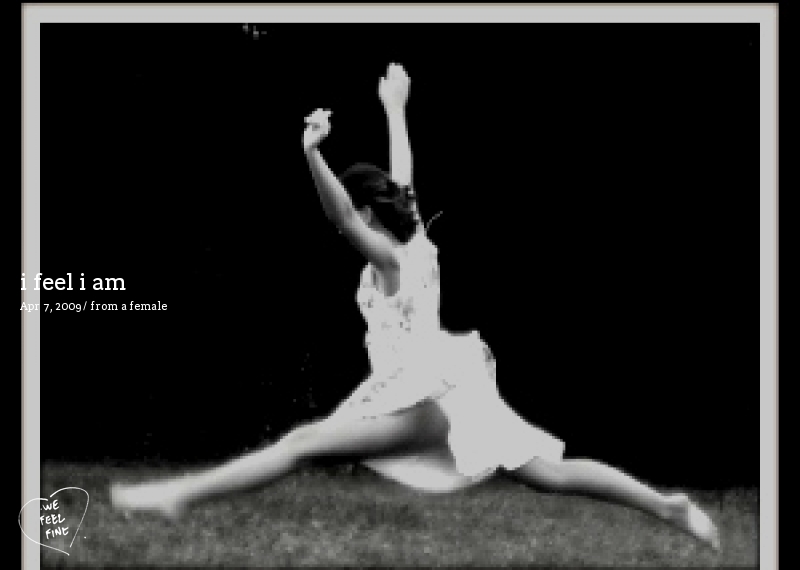800x570 pixels.
Task: Click the "i feel i am" title
Action: [x=73, y=283]
